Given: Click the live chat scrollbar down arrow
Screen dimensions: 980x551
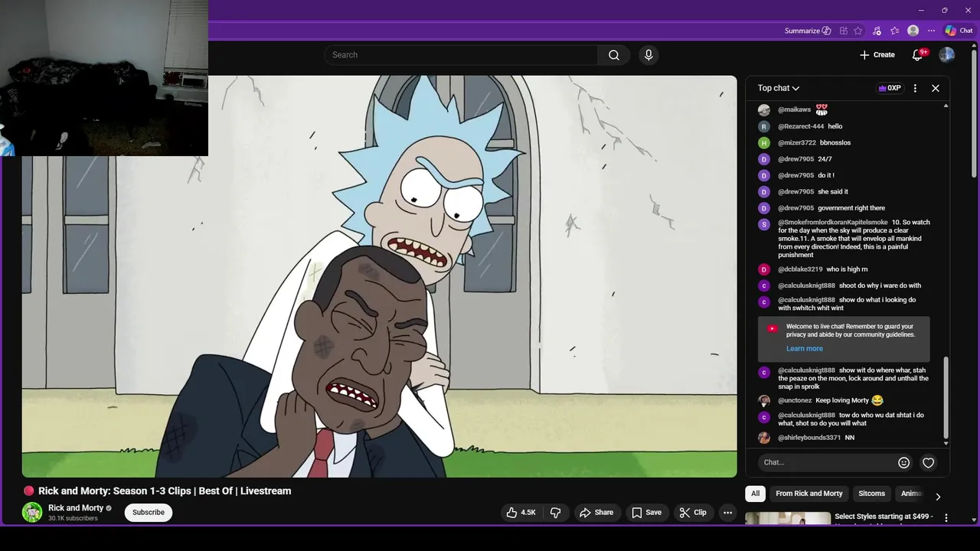Looking at the screenshot, I should coord(946,443).
